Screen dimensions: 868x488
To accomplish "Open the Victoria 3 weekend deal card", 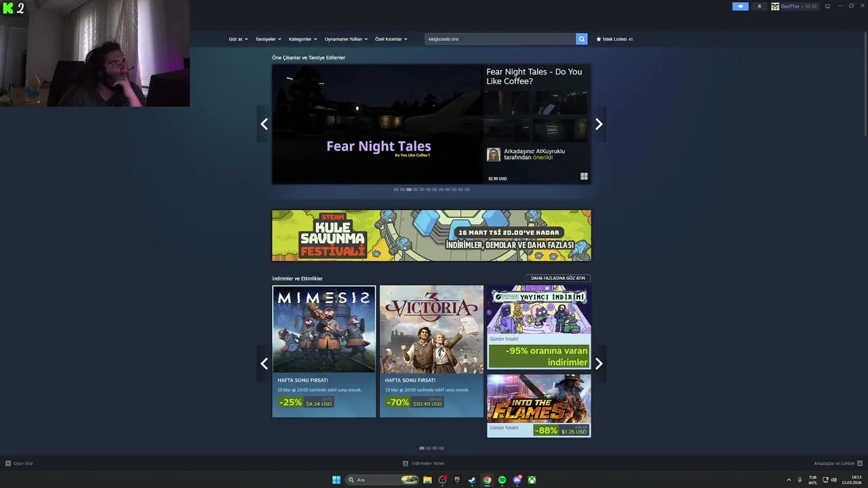I will pos(431,351).
